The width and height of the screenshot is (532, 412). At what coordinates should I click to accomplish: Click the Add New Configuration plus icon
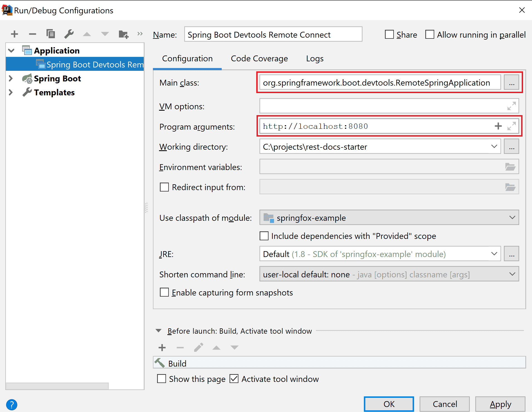14,34
